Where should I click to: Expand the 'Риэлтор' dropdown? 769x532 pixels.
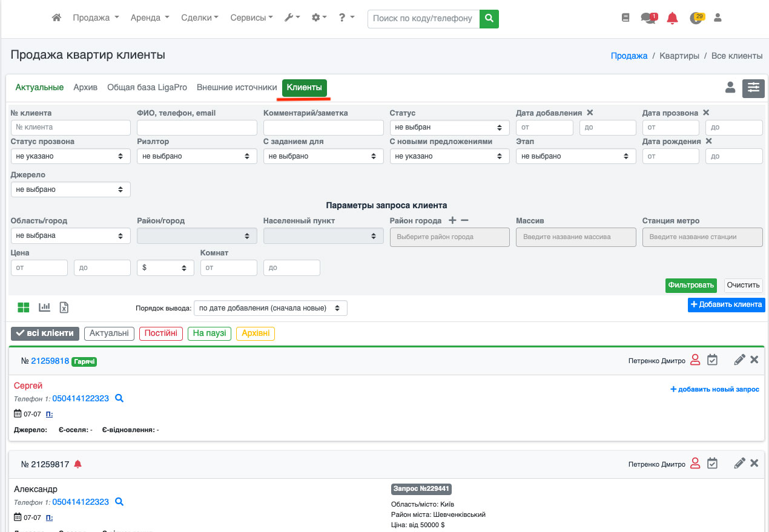197,156
